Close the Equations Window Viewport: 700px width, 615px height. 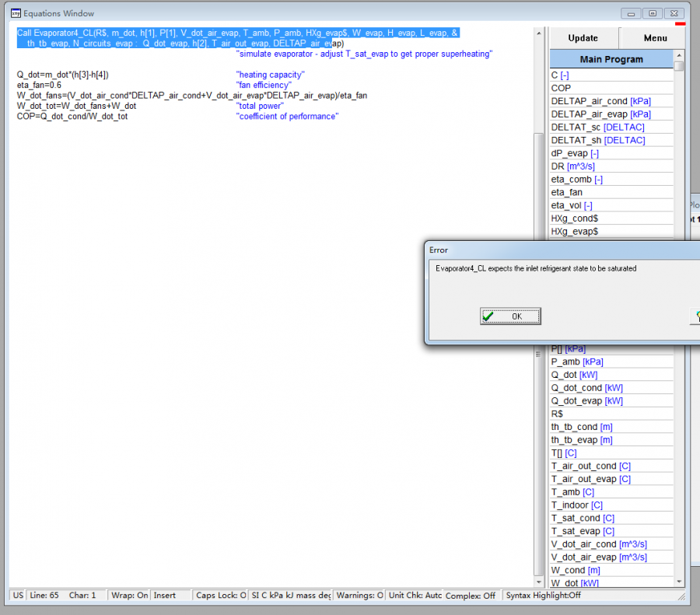click(675, 12)
